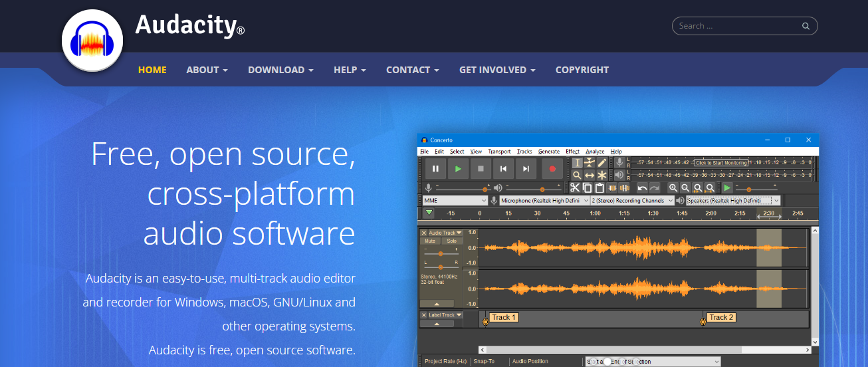Open the Transport menu
Viewport: 868px width, 367px height.
(499, 152)
